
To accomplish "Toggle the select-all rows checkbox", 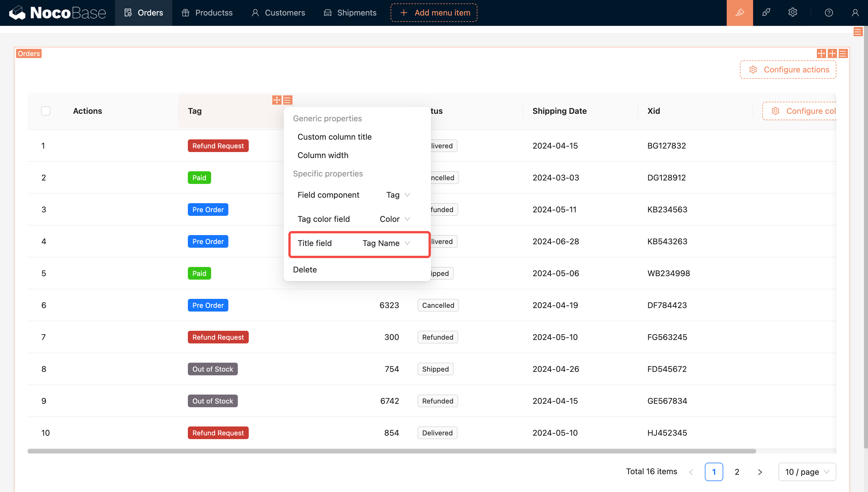I will pos(46,111).
